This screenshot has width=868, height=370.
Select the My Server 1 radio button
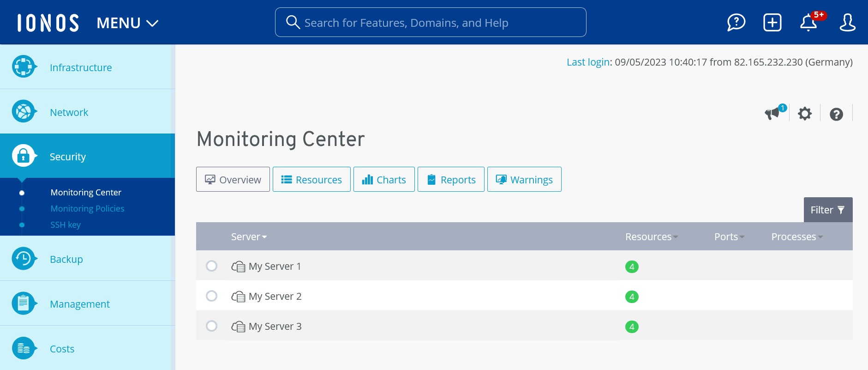(211, 266)
